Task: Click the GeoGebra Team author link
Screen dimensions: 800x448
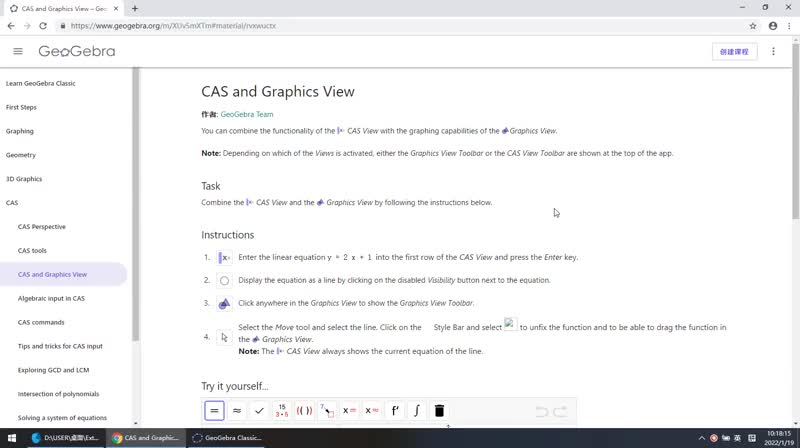Action: [x=247, y=114]
